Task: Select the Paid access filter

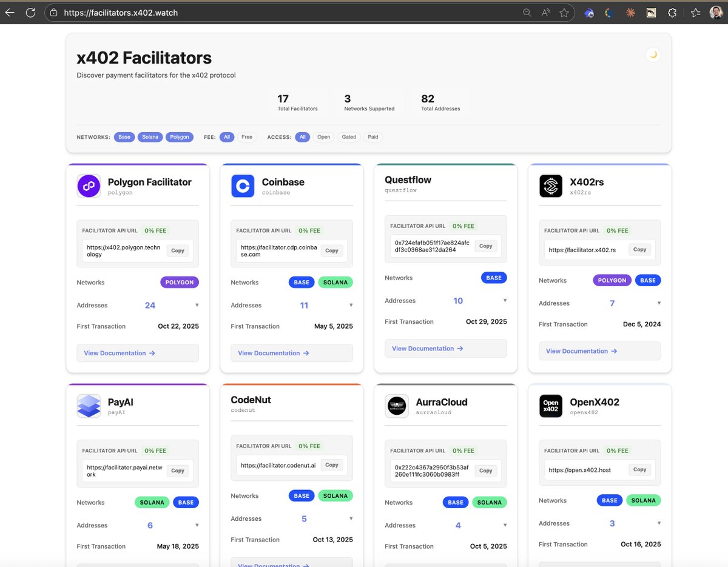Action: tap(373, 137)
